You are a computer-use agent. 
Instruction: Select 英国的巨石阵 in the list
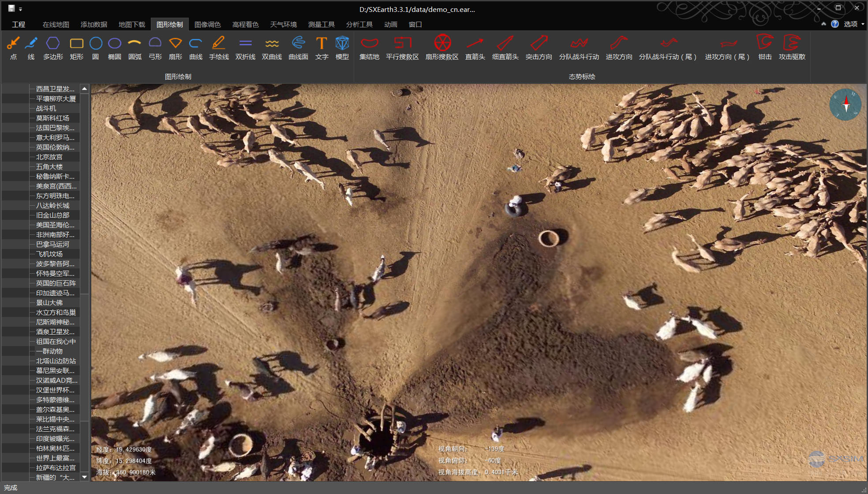tap(56, 283)
